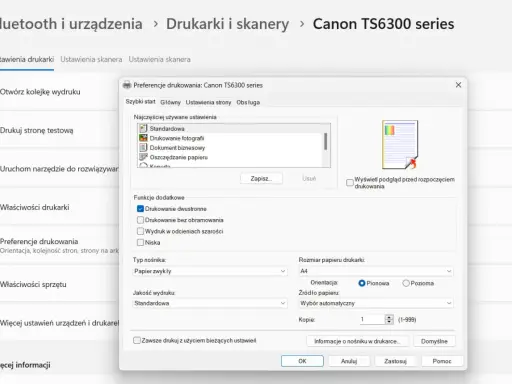Viewport: 512px width, 384px height.
Task: Switch to the Szybki start tab
Action: click(140, 102)
